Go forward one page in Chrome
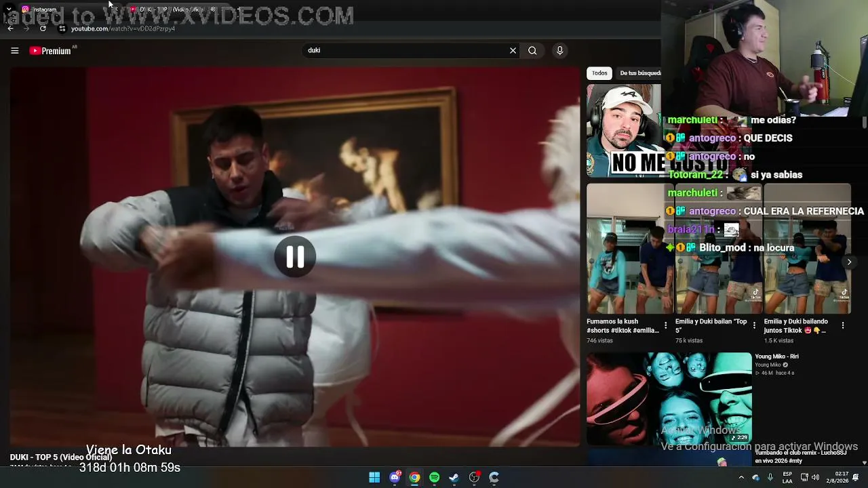The height and width of the screenshot is (488, 868). click(26, 28)
